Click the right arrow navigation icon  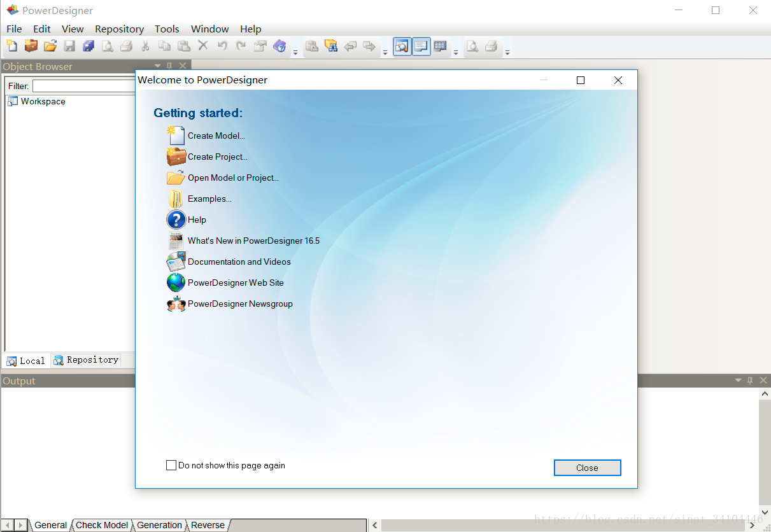pyautogui.click(x=369, y=46)
